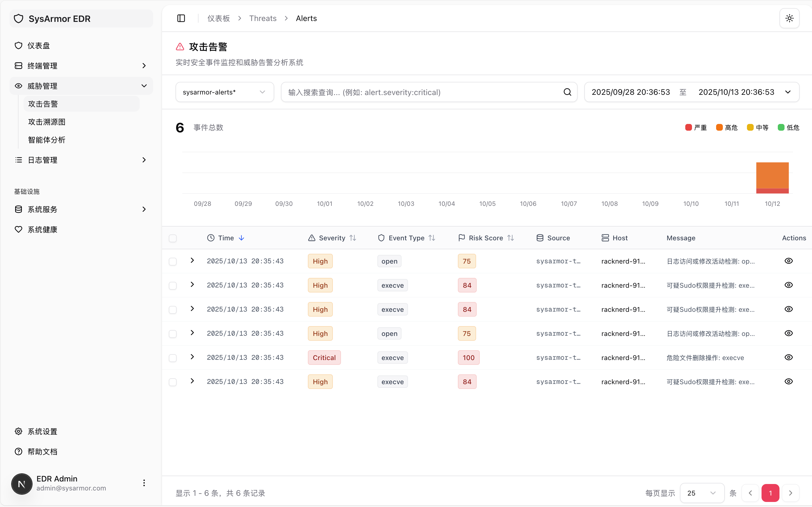This screenshot has height=507, width=812.
Task: Go to next page in pagination
Action: (x=790, y=493)
